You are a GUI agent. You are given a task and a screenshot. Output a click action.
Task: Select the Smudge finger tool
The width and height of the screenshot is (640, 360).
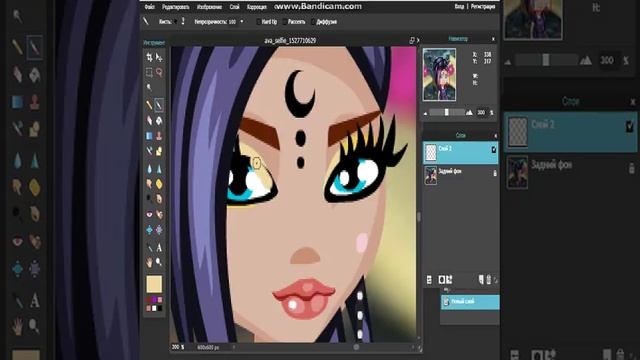(x=149, y=184)
